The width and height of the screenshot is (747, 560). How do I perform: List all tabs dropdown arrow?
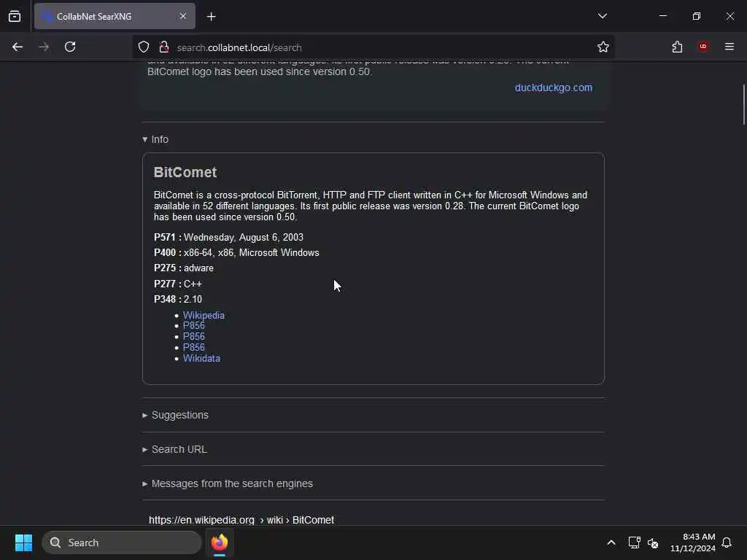click(602, 16)
